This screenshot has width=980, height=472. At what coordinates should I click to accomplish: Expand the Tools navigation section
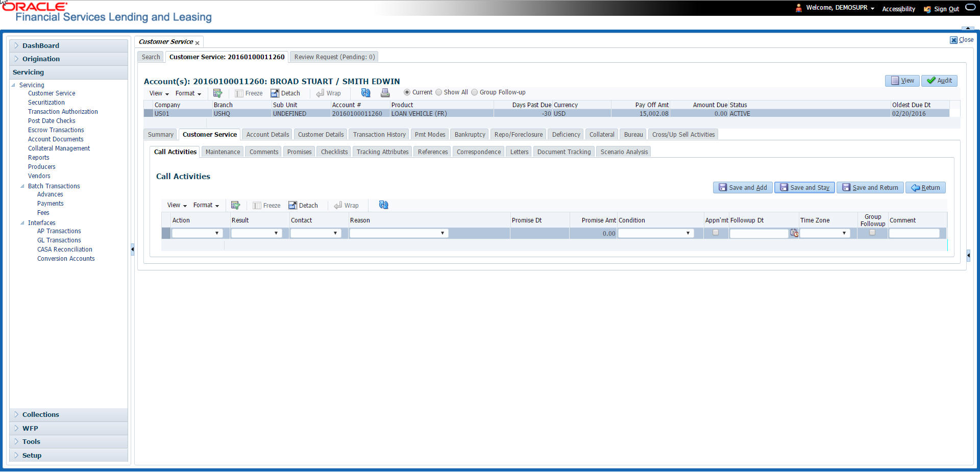pos(68,441)
